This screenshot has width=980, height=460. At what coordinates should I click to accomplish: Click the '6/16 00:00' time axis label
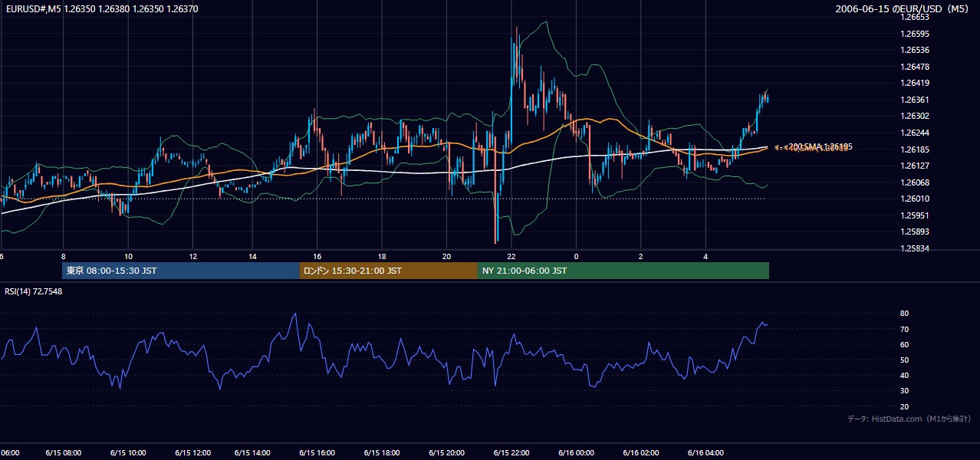[576, 452]
